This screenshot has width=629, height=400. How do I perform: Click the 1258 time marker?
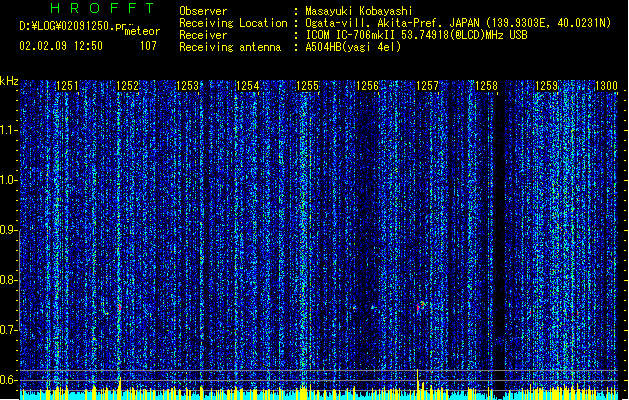487,86
